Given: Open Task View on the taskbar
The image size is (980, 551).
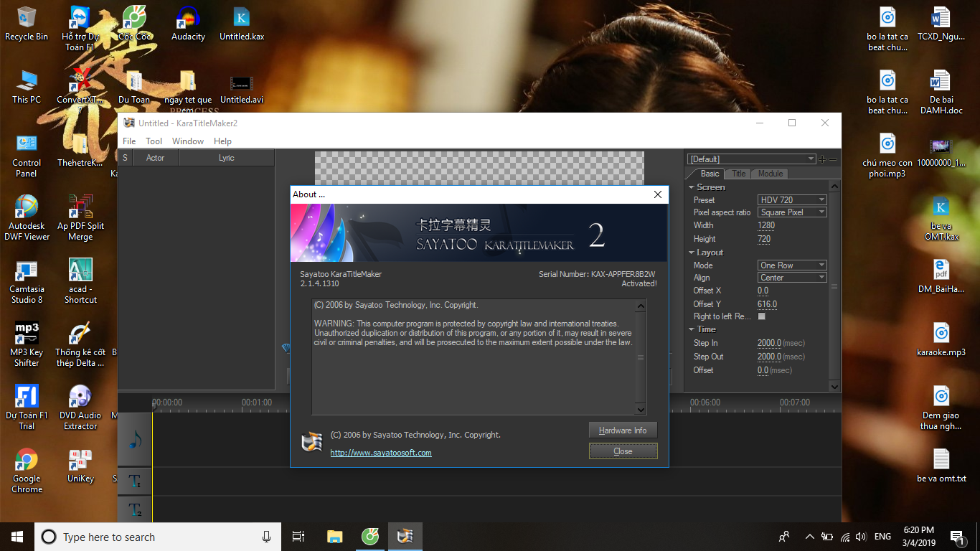Looking at the screenshot, I should pos(299,536).
